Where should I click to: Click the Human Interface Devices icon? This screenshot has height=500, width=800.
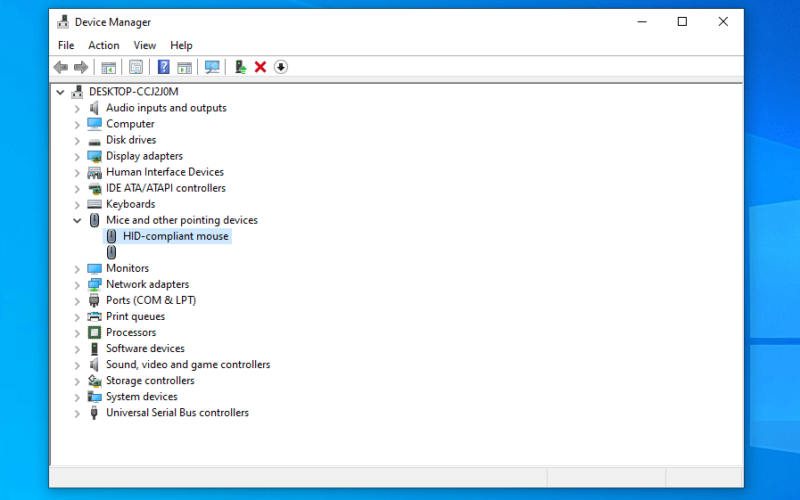94,172
